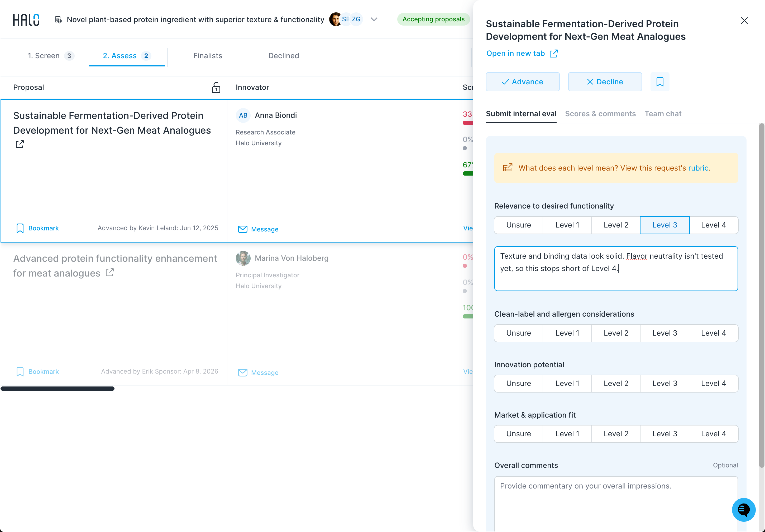Close the proposal side panel
Image resolution: width=765 pixels, height=532 pixels.
pos(744,21)
